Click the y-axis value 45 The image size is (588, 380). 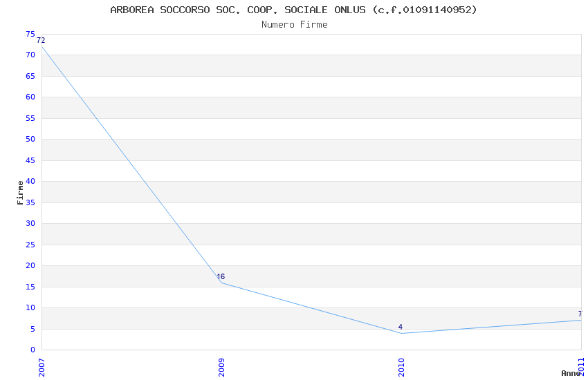pyautogui.click(x=30, y=160)
